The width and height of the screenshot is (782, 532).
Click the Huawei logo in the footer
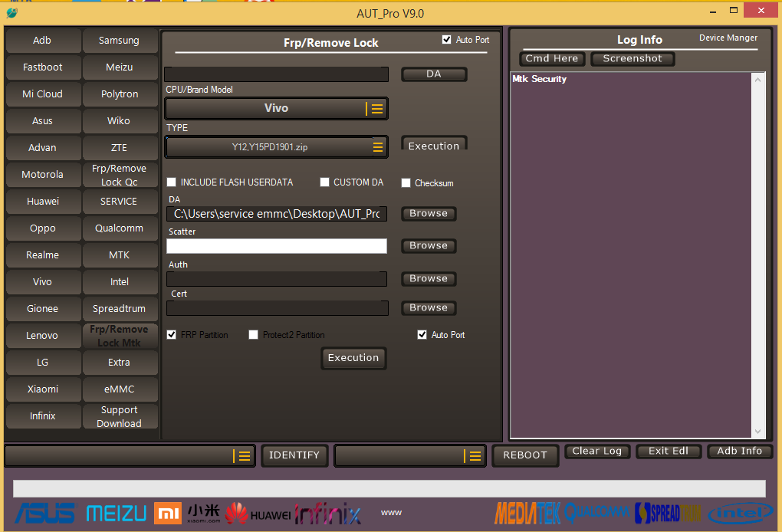click(x=258, y=514)
